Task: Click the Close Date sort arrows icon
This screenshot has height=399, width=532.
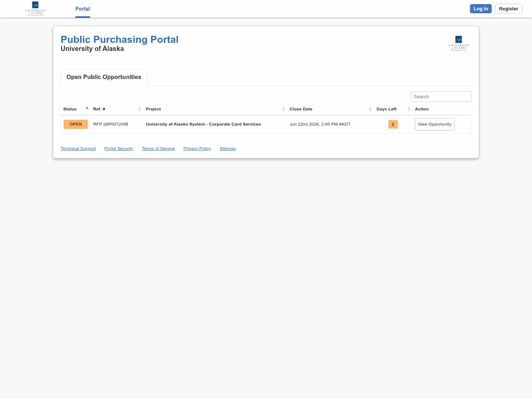Action: 370,109
